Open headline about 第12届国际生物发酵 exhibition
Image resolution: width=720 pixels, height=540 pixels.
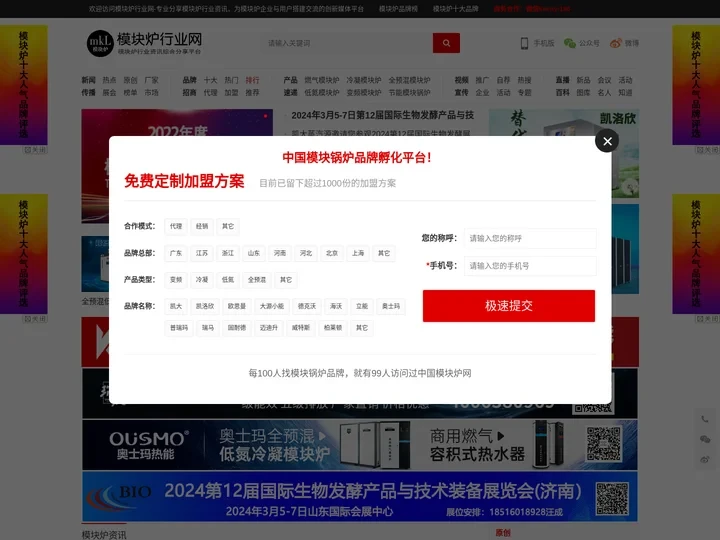(x=382, y=115)
